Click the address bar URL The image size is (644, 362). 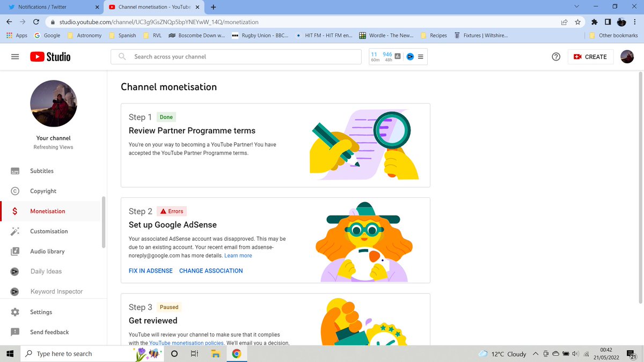pyautogui.click(x=158, y=22)
